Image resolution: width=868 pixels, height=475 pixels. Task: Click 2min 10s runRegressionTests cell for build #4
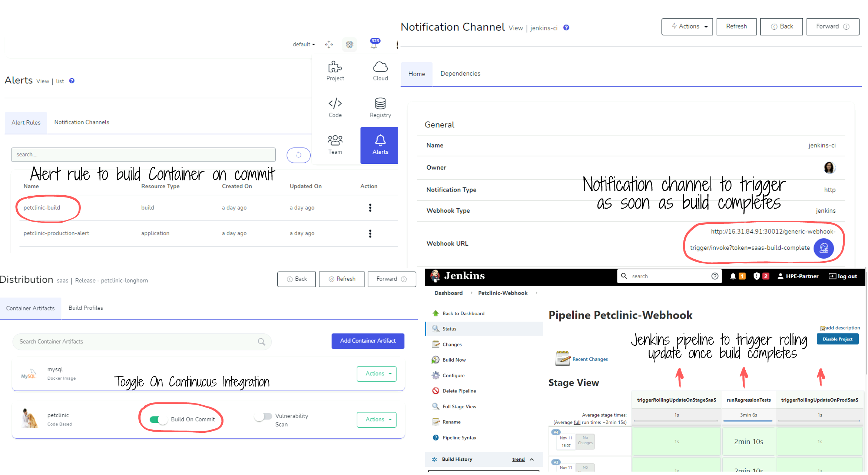tap(748, 442)
